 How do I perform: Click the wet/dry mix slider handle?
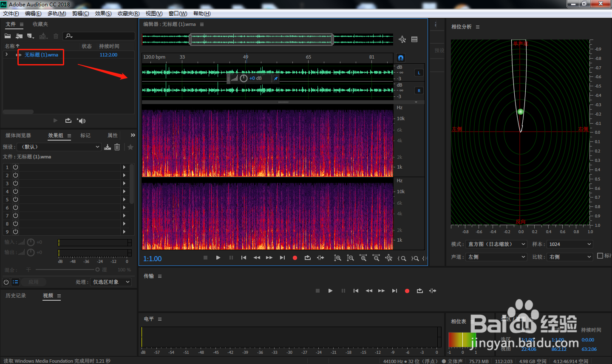pyautogui.click(x=97, y=270)
